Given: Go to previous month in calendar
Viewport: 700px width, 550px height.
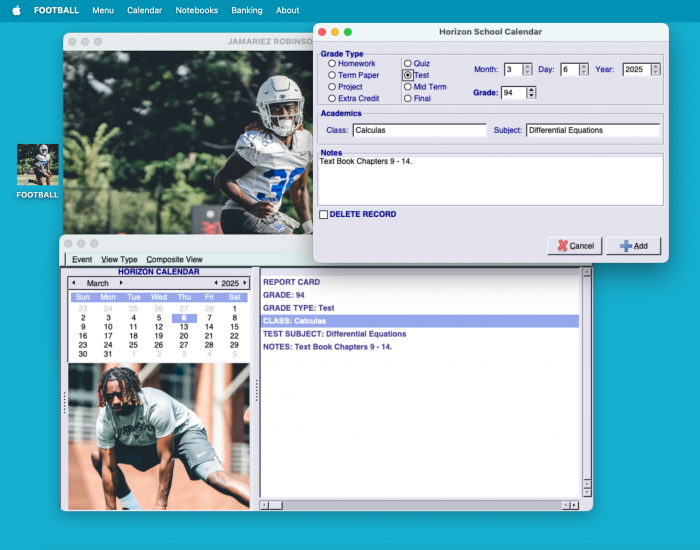Looking at the screenshot, I should (73, 283).
